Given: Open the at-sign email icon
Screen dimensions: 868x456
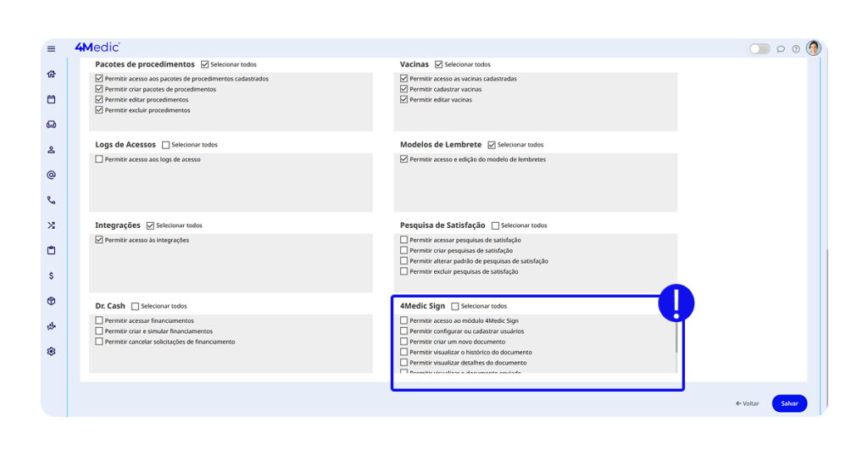Looking at the screenshot, I should point(52,175).
